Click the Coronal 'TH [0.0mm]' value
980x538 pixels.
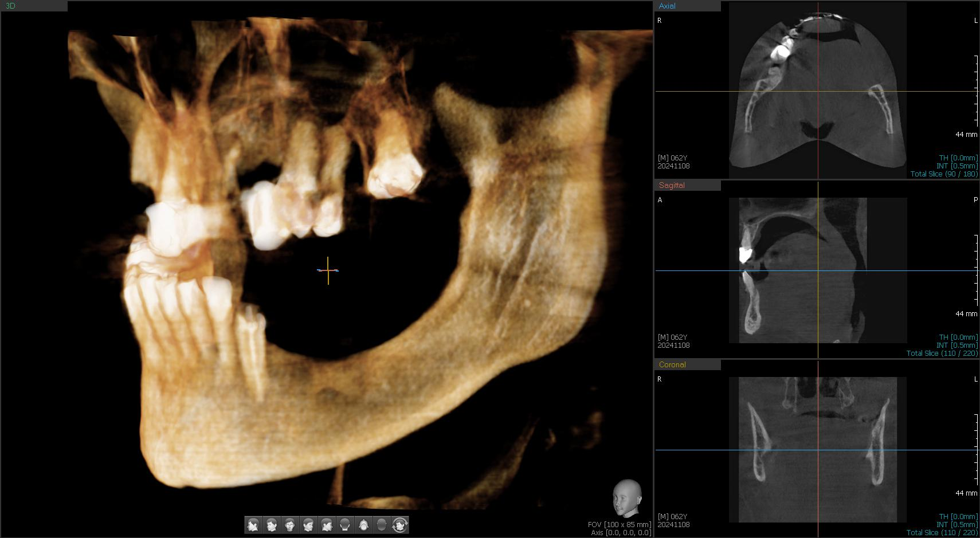click(958, 517)
